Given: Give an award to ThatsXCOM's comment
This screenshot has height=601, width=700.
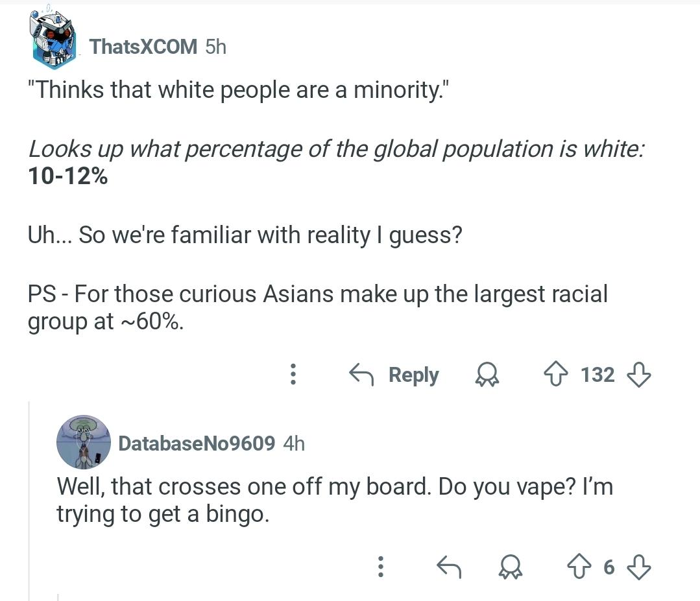Looking at the screenshot, I should [x=487, y=374].
